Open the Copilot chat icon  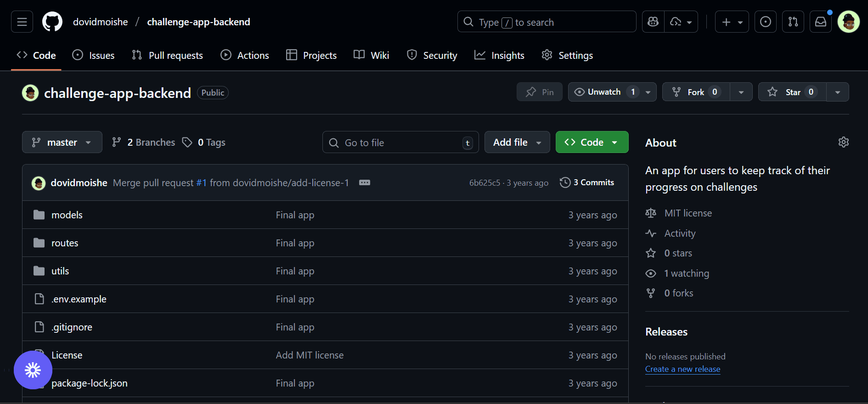[653, 22]
